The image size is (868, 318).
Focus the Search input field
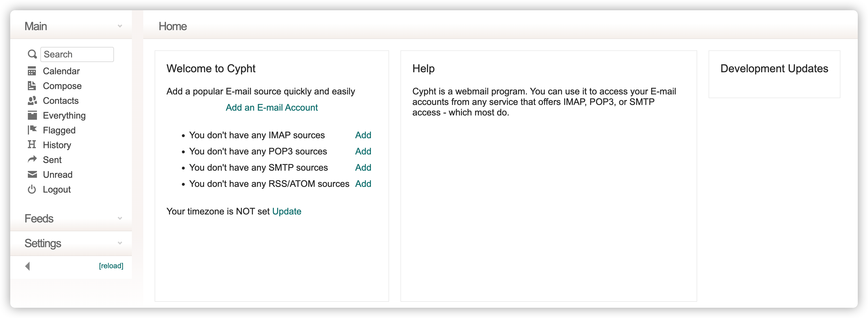point(77,54)
